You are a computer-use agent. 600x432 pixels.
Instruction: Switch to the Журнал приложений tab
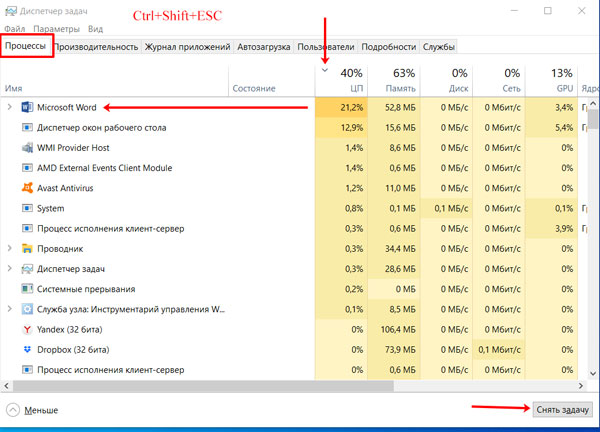tap(188, 47)
